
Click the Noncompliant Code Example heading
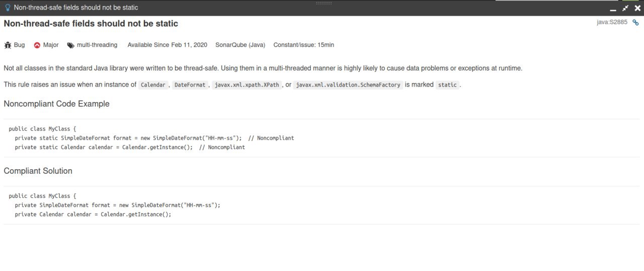click(56, 104)
